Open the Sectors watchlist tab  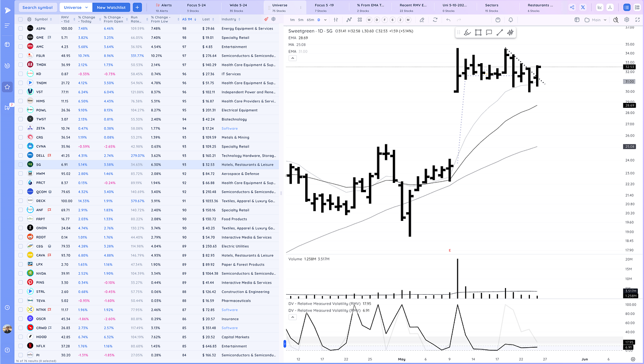tap(491, 7)
